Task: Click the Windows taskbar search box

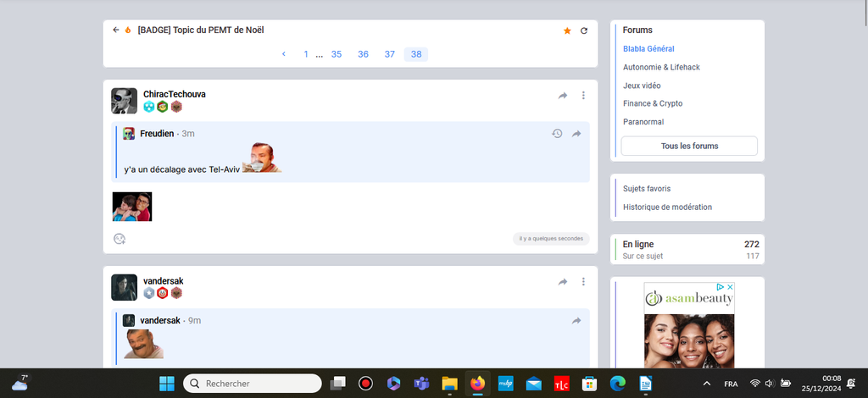Action: (x=252, y=384)
